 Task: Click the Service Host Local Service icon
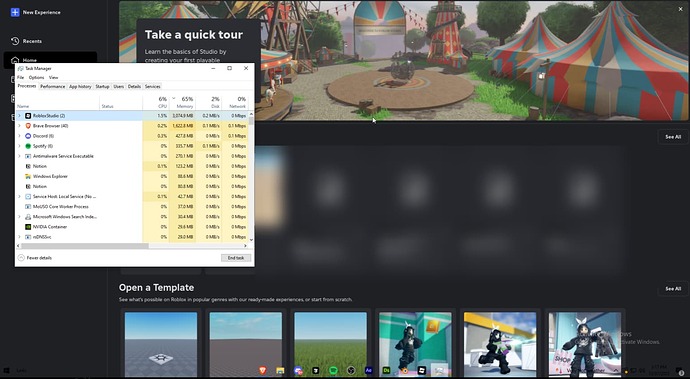(28, 197)
